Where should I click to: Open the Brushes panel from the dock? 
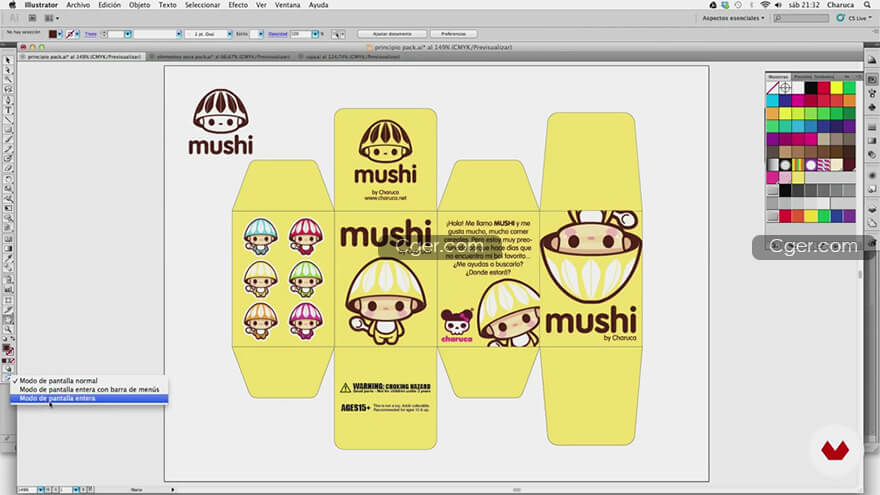tap(872, 93)
